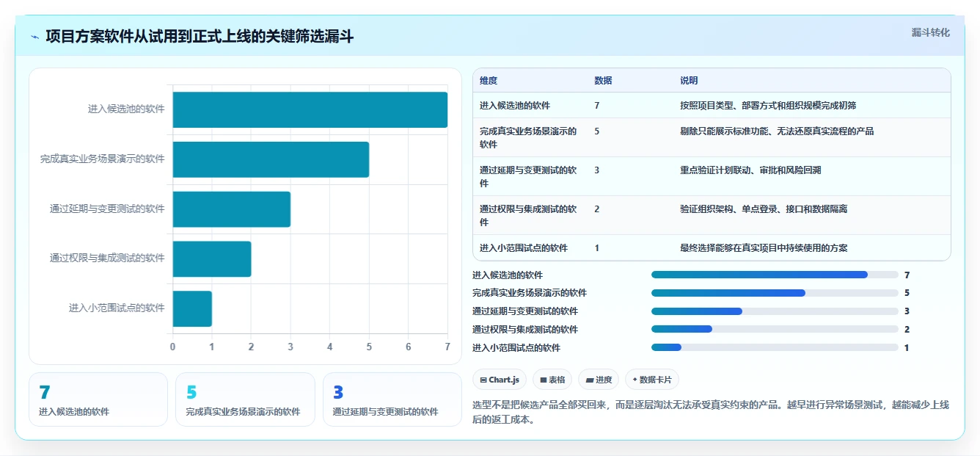Click the progress list label 完成真实业务场景演示的软件

point(530,293)
